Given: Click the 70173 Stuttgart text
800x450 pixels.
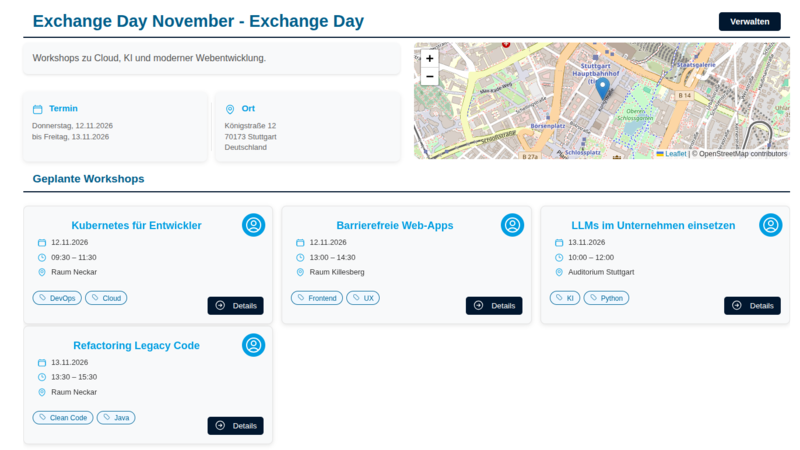Looking at the screenshot, I should [251, 137].
